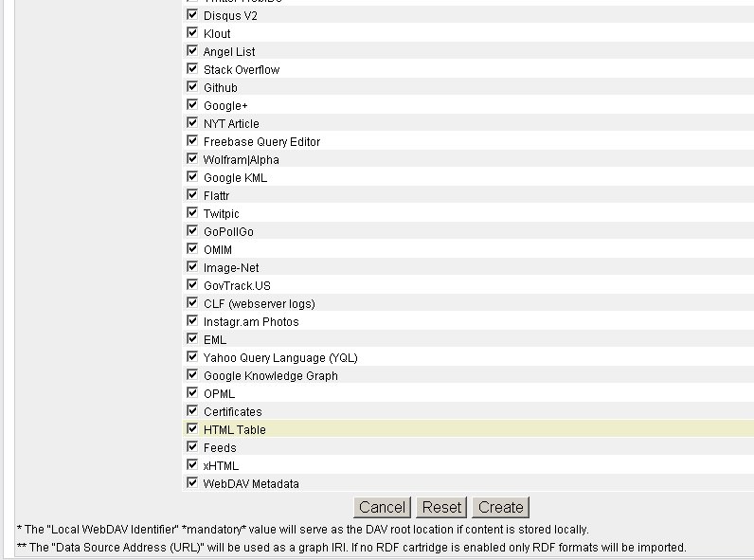Click the Create button
Viewport: 754px width, 560px height.
coord(501,507)
